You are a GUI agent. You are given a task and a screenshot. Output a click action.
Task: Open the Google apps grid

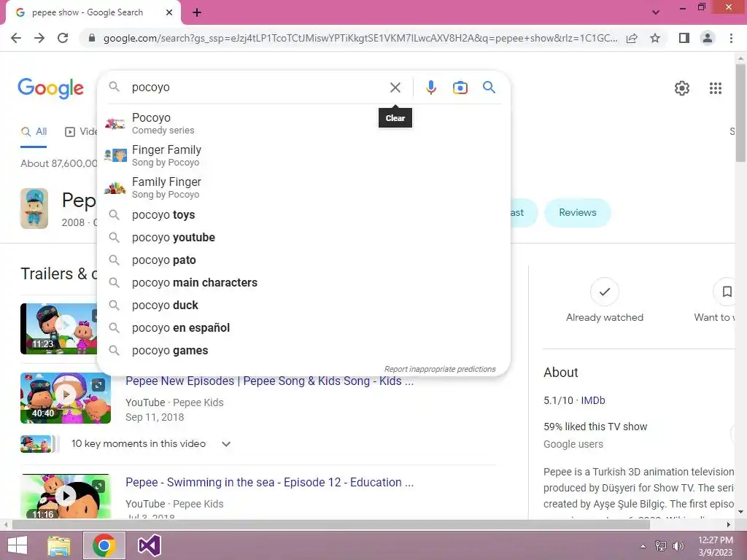pos(715,88)
